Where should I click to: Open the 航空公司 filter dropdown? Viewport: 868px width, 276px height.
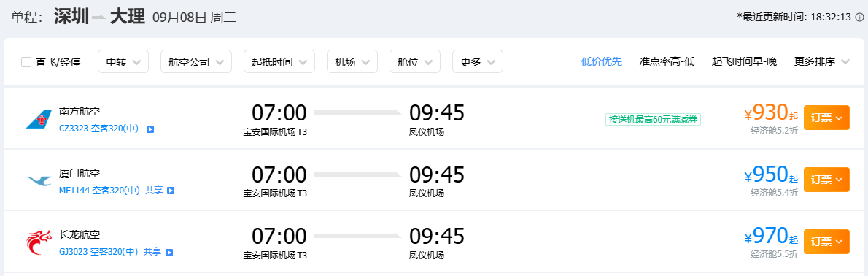[x=196, y=61]
